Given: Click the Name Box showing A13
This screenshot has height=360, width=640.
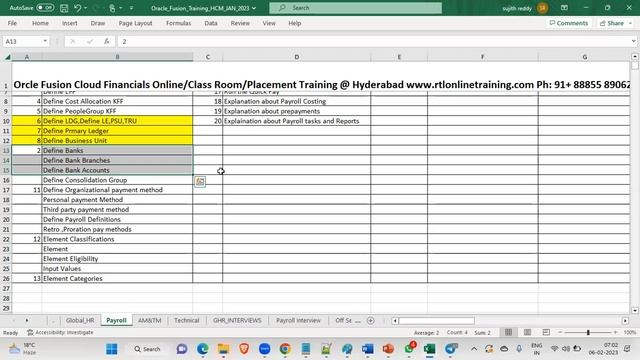Looking at the screenshot, I should 22,41.
